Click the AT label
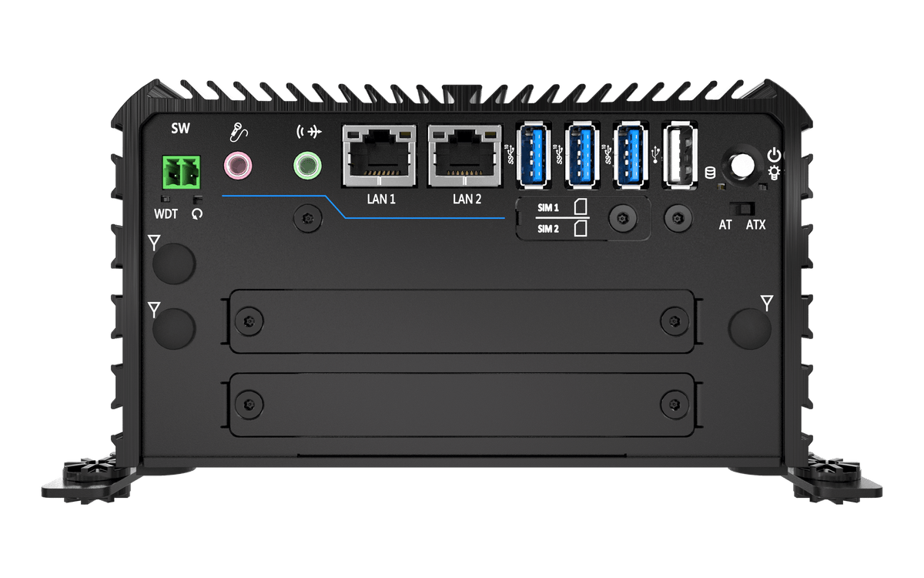The height and width of the screenshot is (578, 924). pyautogui.click(x=725, y=226)
